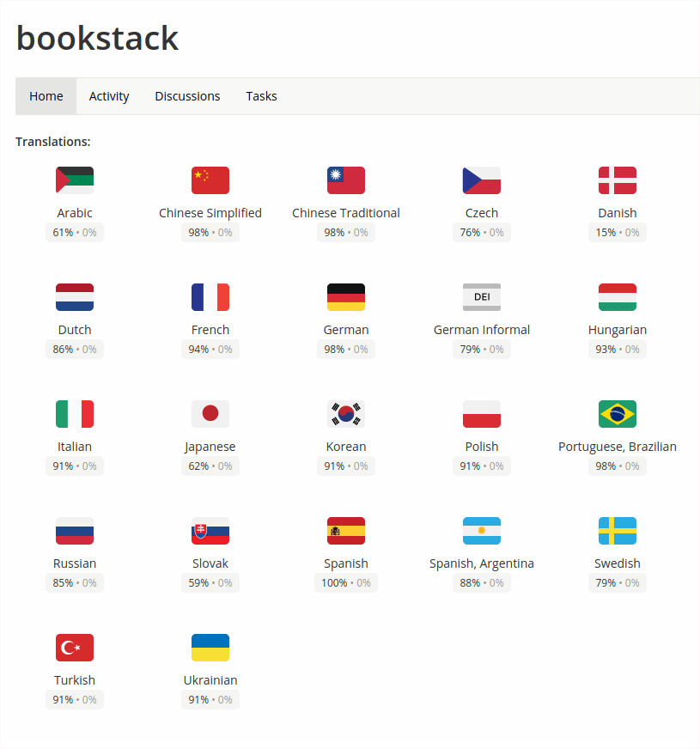Click the Arabic 61% progress badge
Viewport: 700px width, 749px height.
click(x=75, y=233)
